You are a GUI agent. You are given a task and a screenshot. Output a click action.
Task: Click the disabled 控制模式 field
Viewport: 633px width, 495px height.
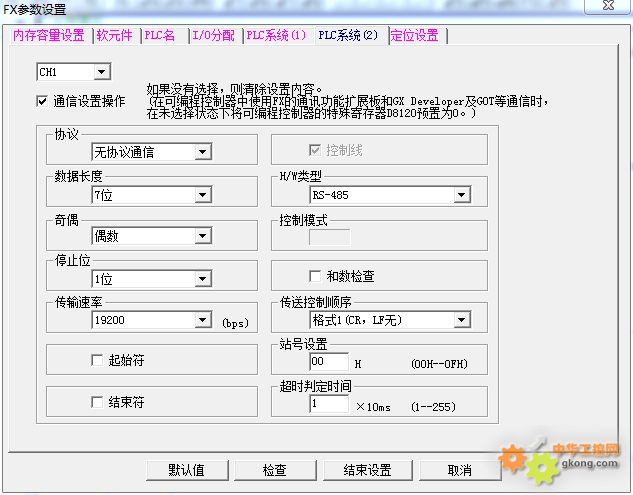(330, 237)
